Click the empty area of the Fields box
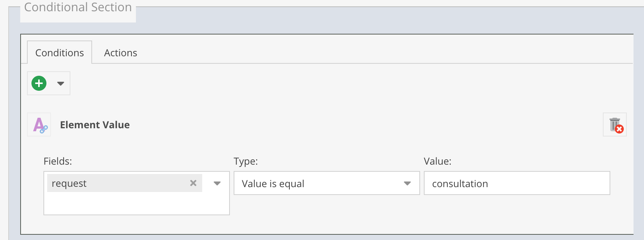 point(136,204)
